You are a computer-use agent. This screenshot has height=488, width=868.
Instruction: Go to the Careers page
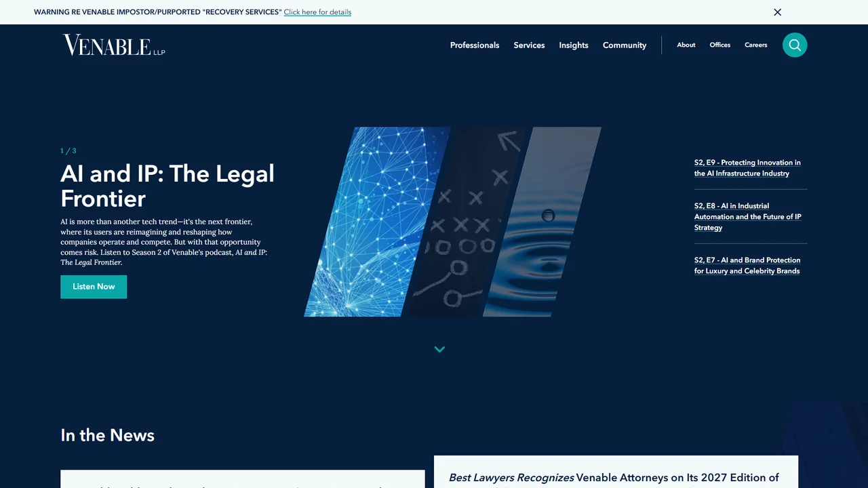tap(756, 45)
